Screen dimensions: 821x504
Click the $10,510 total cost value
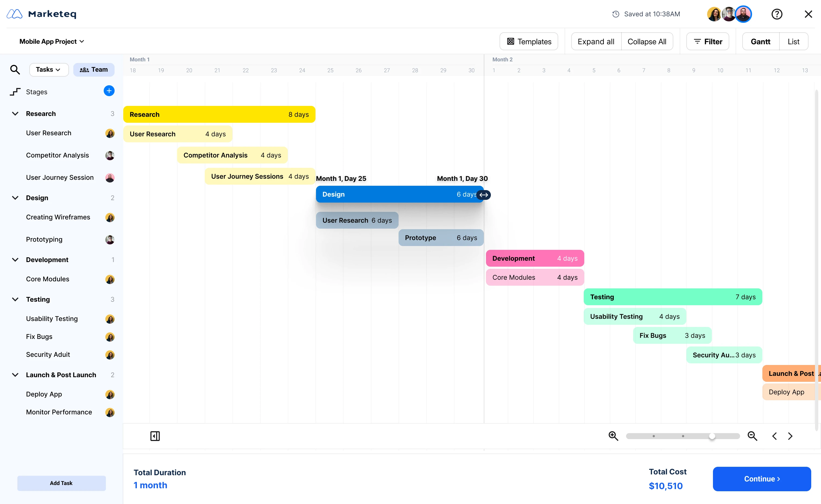(666, 486)
